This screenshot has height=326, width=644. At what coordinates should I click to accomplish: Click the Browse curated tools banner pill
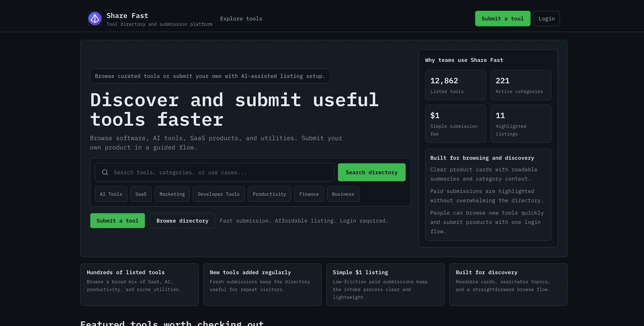[x=210, y=76]
